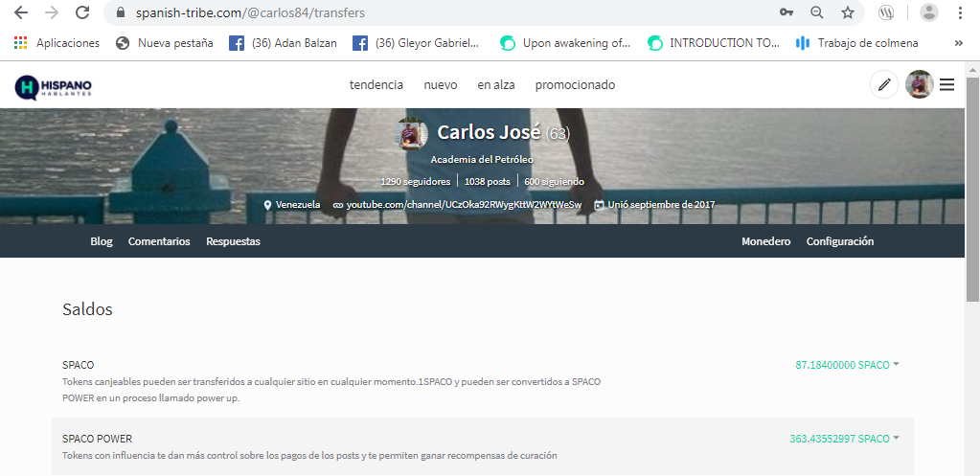The width and height of the screenshot is (980, 476).
Task: Reload the page with the refresh icon
Action: pos(81,12)
